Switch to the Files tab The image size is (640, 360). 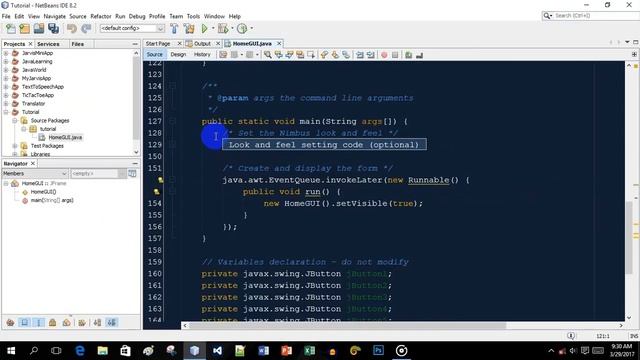pyautogui.click(x=78, y=44)
